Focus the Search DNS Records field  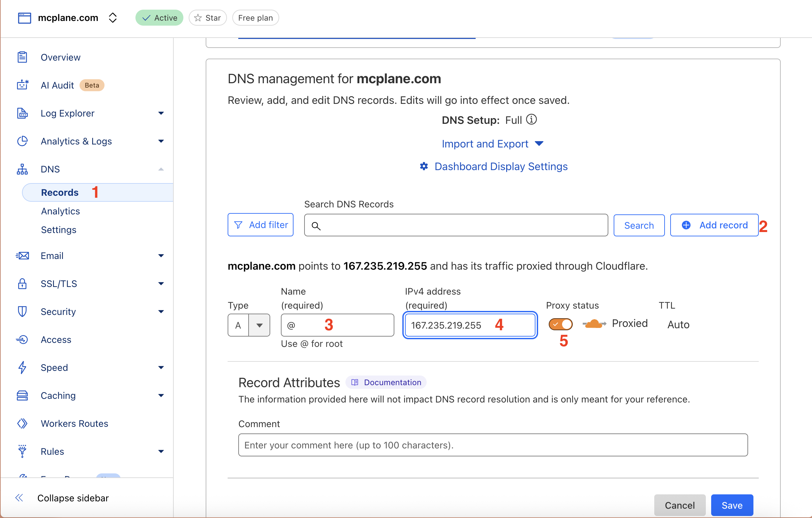(456, 225)
